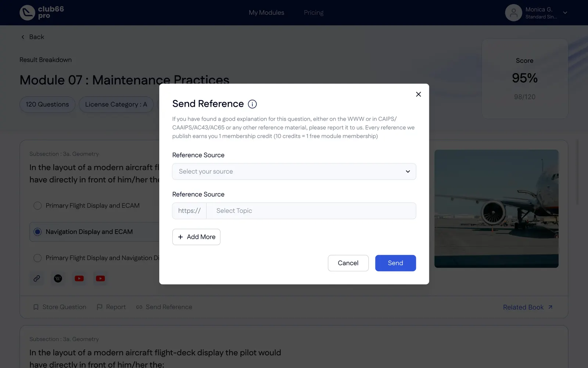This screenshot has width=588, height=368.
Task: Select Navigation Display and ECAM radio option
Action: 37,232
